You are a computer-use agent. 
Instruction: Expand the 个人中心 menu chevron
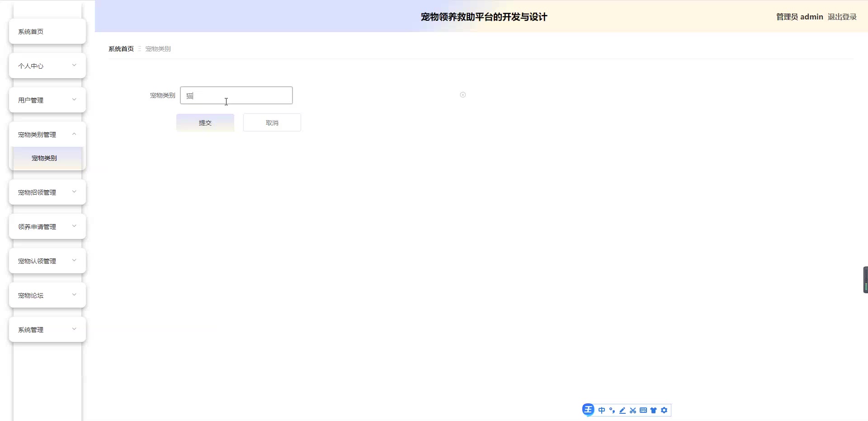pos(74,65)
